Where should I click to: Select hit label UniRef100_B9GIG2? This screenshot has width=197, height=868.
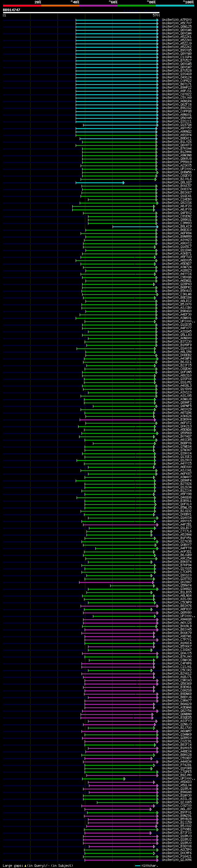(x=177, y=108)
